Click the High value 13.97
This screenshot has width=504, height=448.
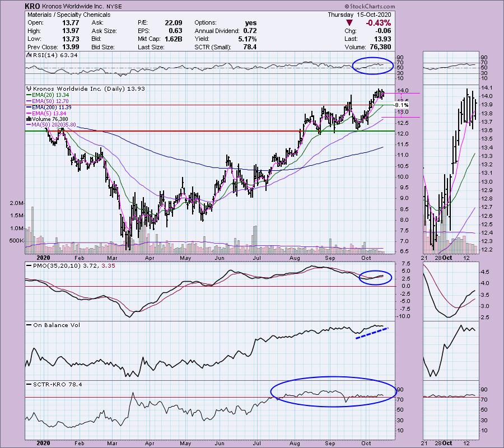point(71,31)
